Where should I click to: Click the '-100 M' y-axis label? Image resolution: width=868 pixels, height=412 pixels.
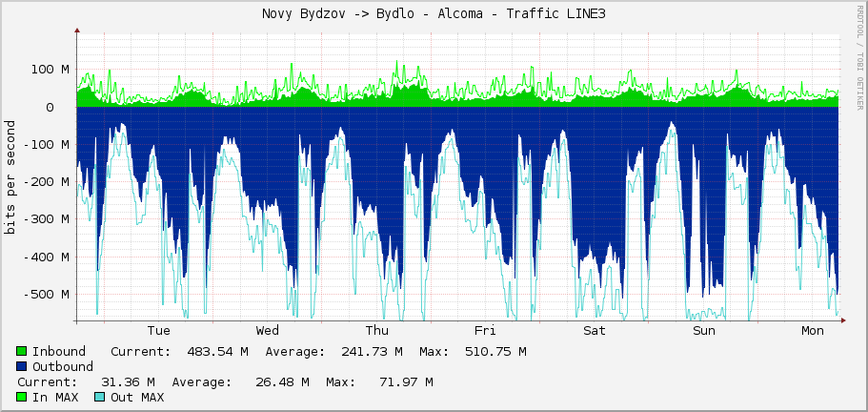click(x=46, y=145)
